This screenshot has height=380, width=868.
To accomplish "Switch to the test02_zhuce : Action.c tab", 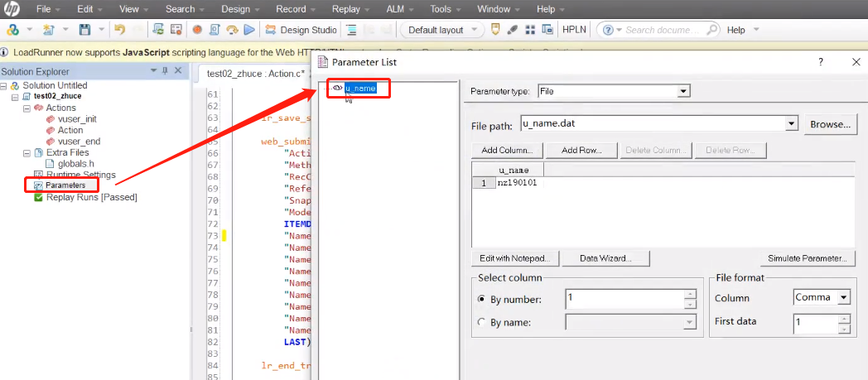I will [x=256, y=73].
